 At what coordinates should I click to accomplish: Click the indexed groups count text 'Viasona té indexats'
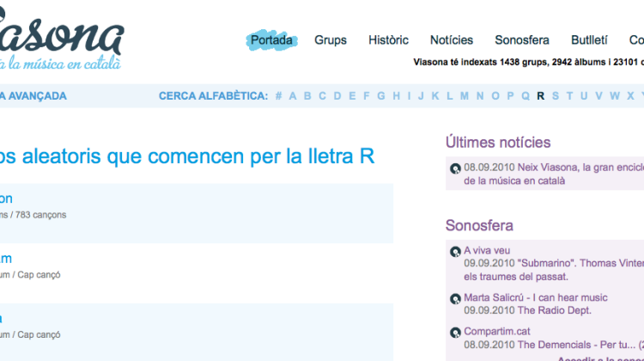tap(455, 62)
